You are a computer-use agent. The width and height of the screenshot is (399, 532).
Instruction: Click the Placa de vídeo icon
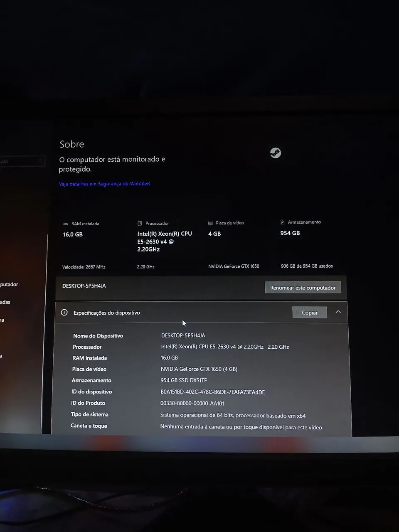210,223
